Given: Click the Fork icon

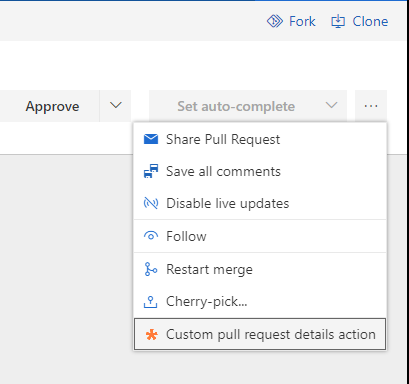Looking at the screenshot, I should (275, 21).
